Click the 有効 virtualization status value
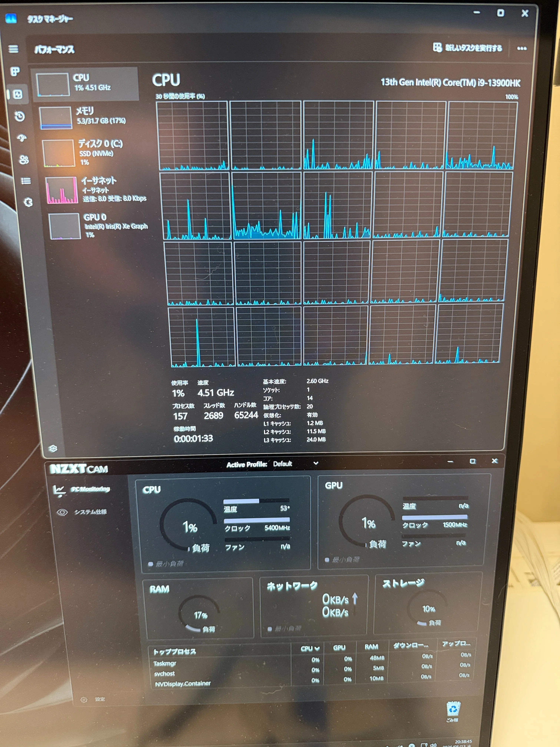The width and height of the screenshot is (560, 747). tap(312, 415)
